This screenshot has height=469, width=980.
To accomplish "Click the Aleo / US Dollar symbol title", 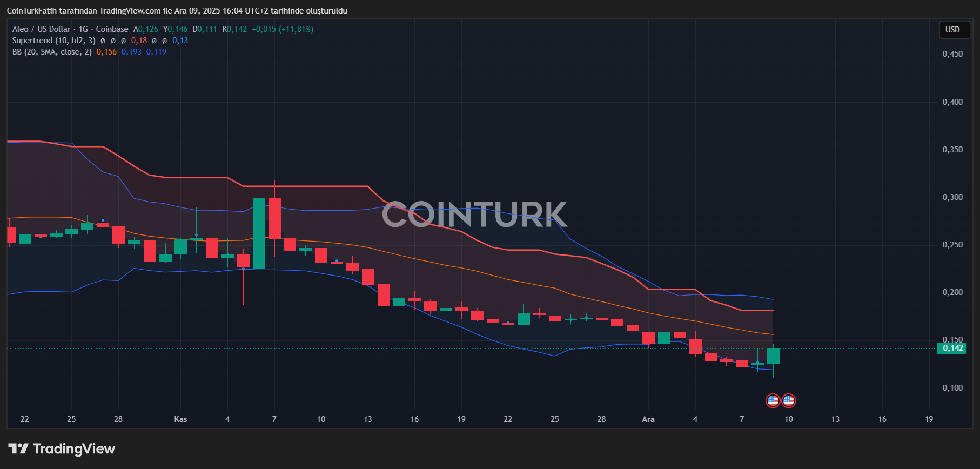I will tap(41, 29).
